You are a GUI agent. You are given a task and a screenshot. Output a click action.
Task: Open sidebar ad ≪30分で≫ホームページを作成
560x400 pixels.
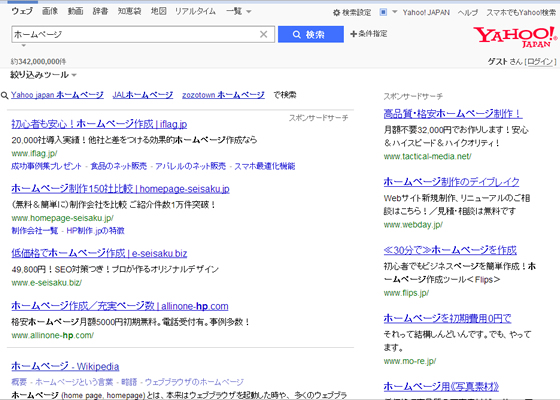tap(450, 250)
